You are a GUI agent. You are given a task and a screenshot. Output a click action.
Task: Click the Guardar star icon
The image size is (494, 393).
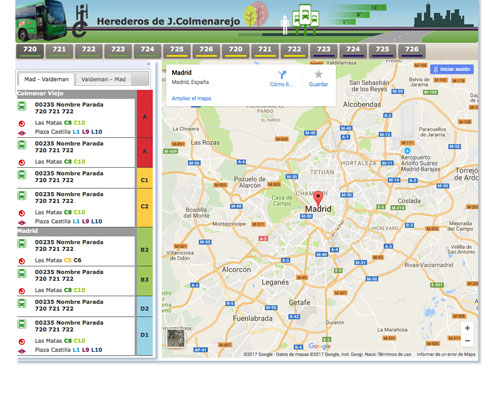(318, 74)
